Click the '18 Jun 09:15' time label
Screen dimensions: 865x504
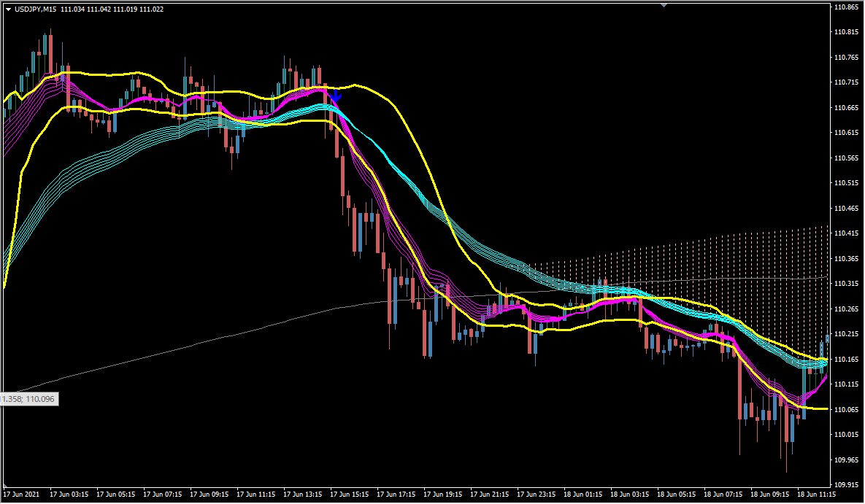pyautogui.click(x=770, y=495)
